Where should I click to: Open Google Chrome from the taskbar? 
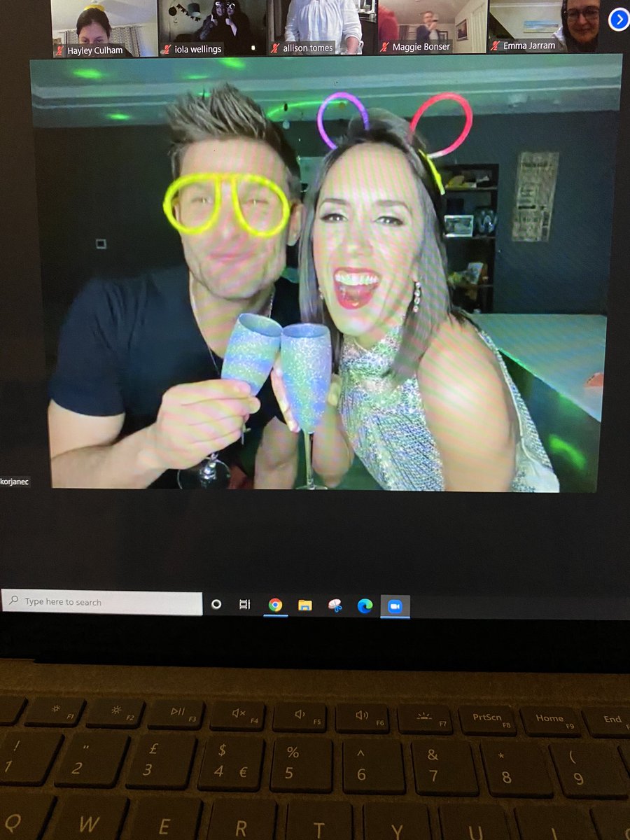275,605
